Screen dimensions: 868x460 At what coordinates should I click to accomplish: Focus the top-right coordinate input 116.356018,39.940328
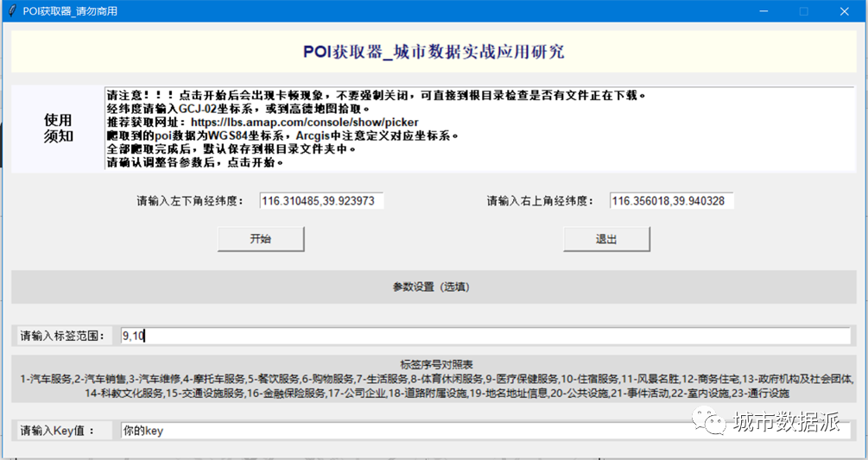(671, 201)
